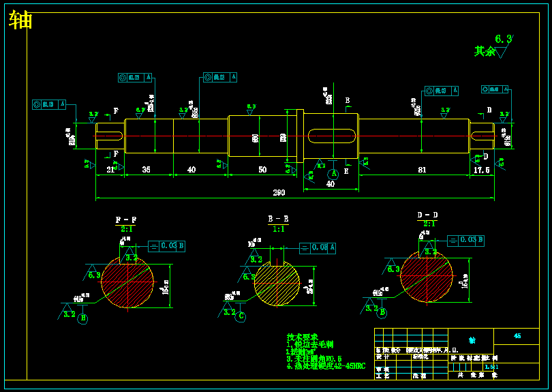The image size is (552, 392).
Task: Select section letter E above the keyway
Action: coord(348,101)
